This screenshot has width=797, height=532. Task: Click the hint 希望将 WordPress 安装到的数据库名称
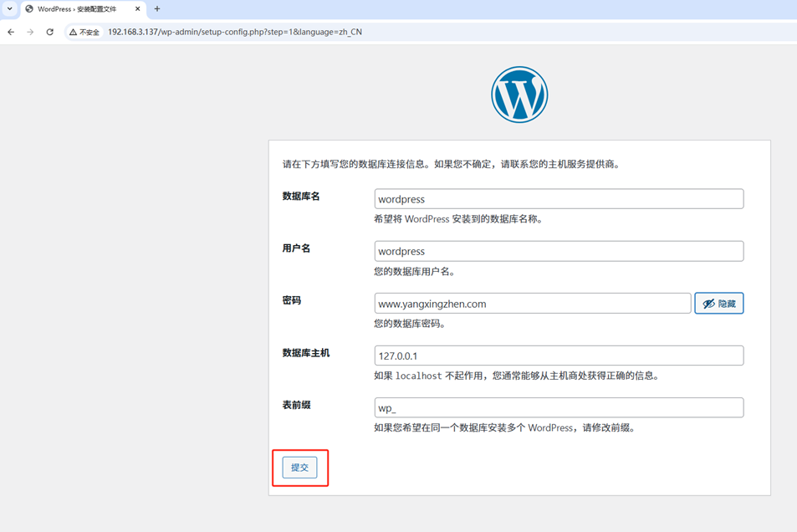(x=458, y=219)
